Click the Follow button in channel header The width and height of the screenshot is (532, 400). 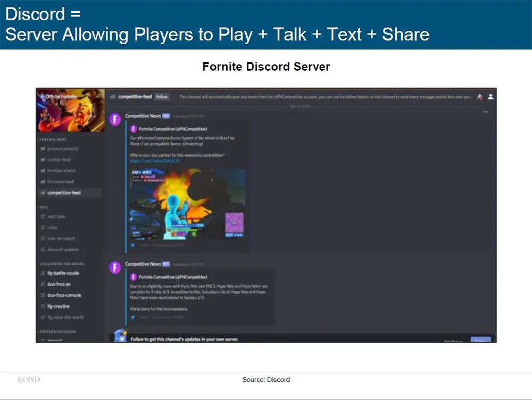coord(162,97)
